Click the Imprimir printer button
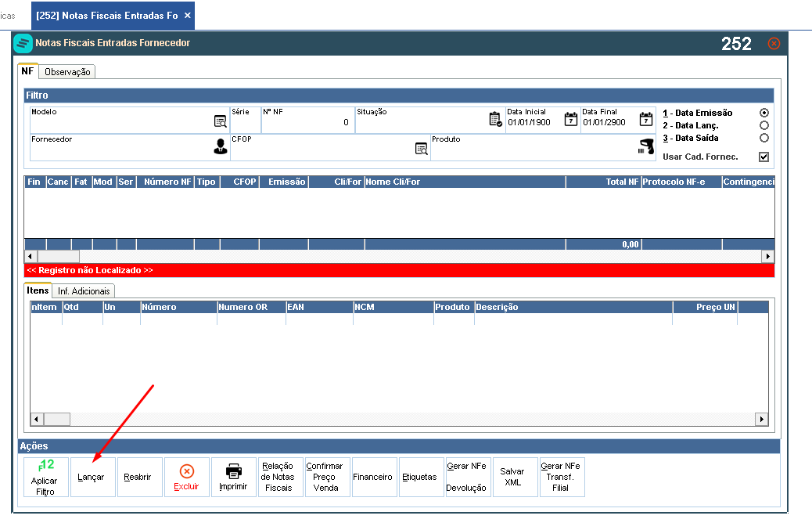The image size is (812, 530). coord(234,477)
